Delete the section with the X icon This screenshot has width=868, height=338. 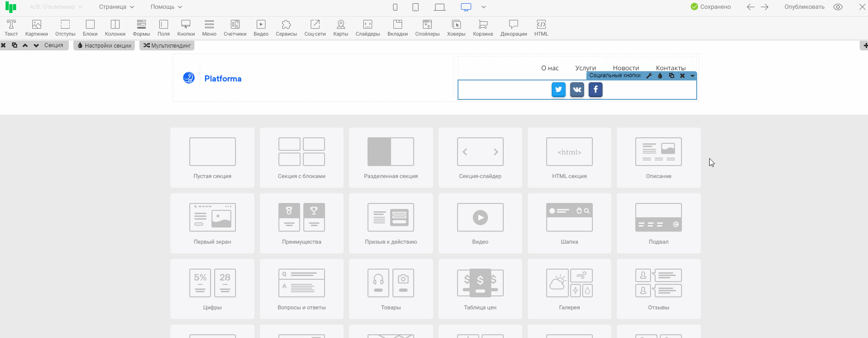tap(3, 45)
